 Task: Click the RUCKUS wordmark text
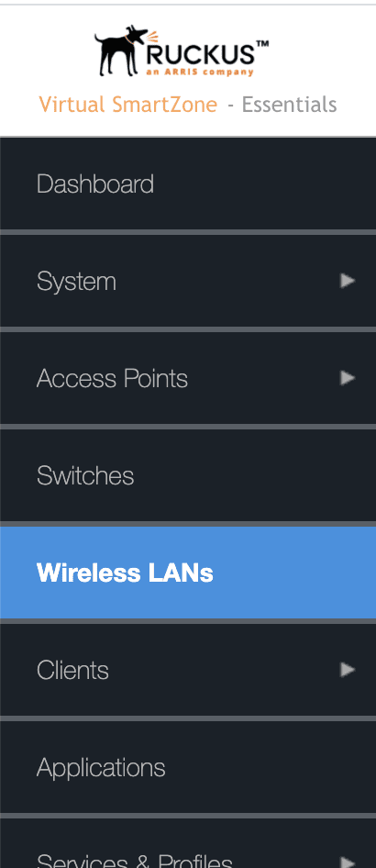(200, 55)
